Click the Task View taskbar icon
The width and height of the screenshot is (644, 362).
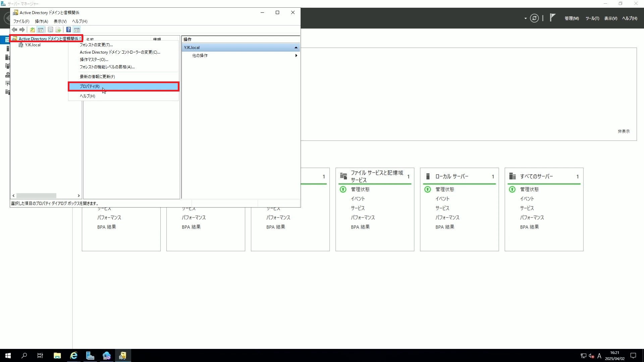click(x=40, y=356)
